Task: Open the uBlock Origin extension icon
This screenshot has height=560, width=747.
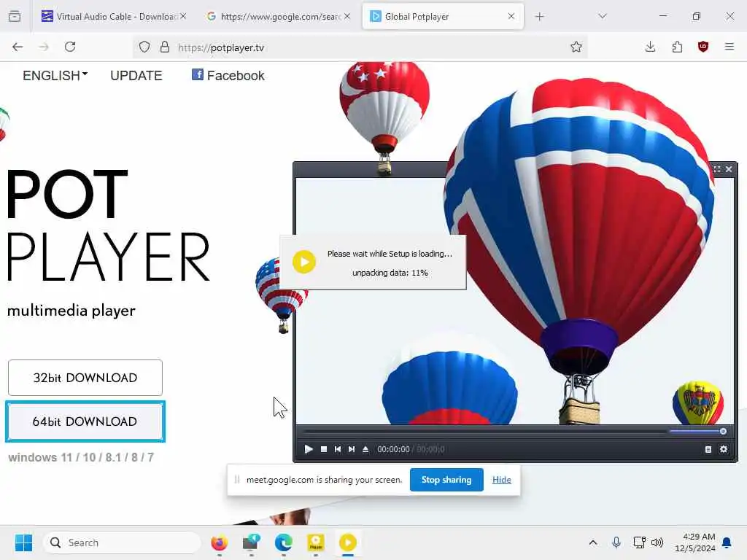Action: tap(703, 47)
